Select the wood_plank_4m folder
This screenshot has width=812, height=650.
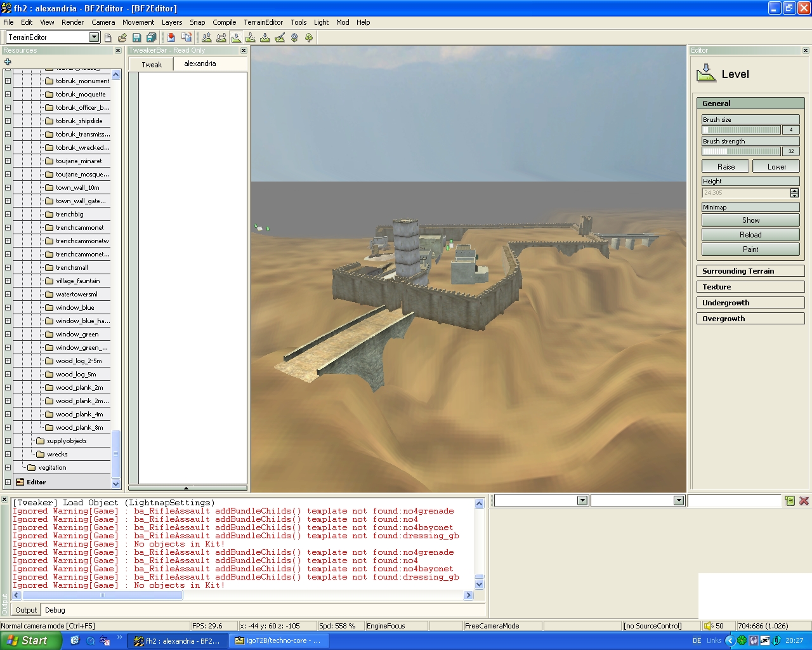tap(74, 414)
